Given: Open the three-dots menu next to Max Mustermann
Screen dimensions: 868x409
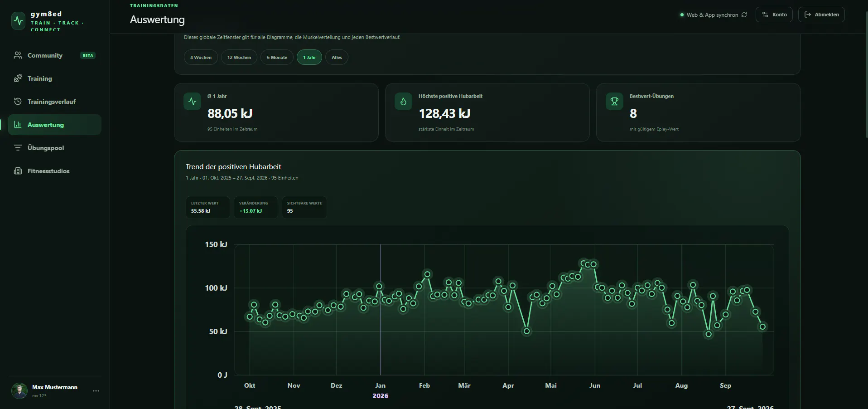Looking at the screenshot, I should coord(96,391).
